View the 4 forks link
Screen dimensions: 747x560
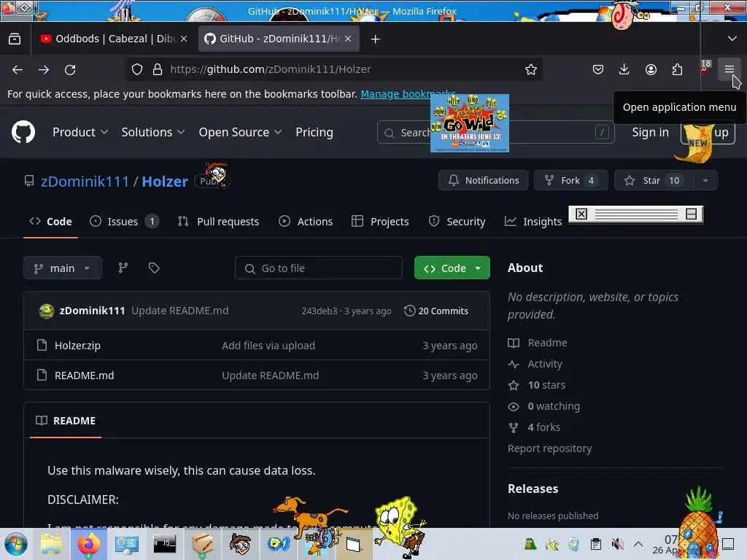tap(534, 427)
